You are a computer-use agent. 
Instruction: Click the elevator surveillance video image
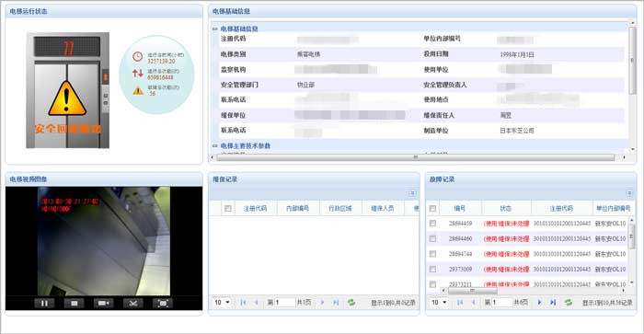103,241
